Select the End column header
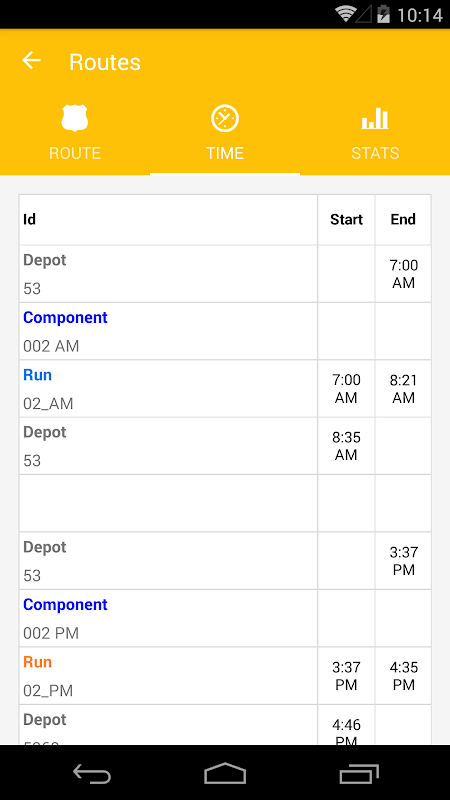The image size is (450, 800). coord(403,219)
